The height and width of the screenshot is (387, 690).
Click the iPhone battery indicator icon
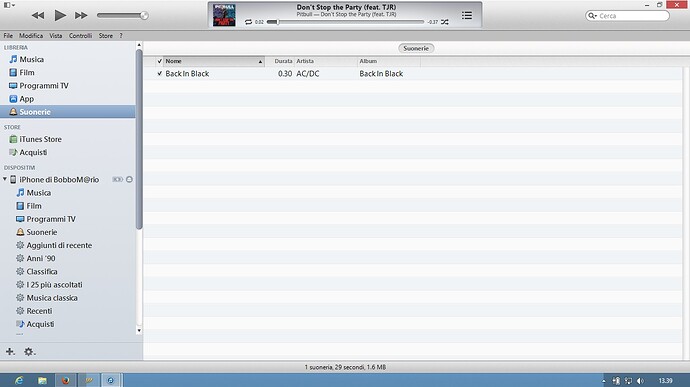point(117,179)
